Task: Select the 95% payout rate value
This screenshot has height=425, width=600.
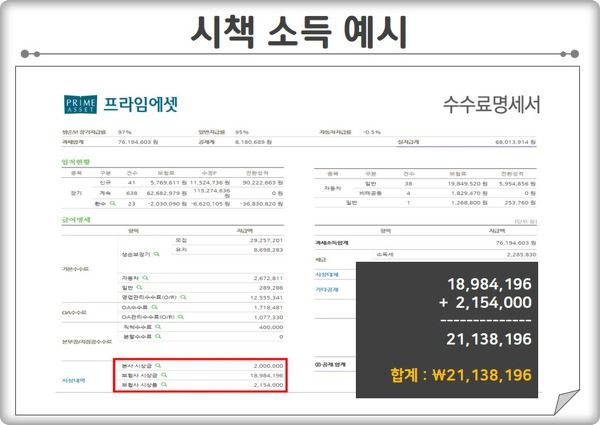Action: pyautogui.click(x=242, y=132)
